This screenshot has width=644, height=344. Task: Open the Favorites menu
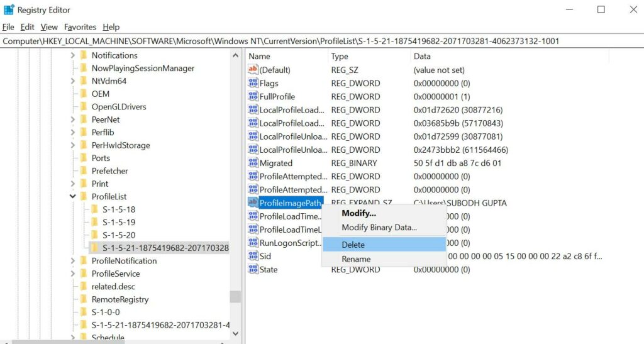click(x=80, y=27)
